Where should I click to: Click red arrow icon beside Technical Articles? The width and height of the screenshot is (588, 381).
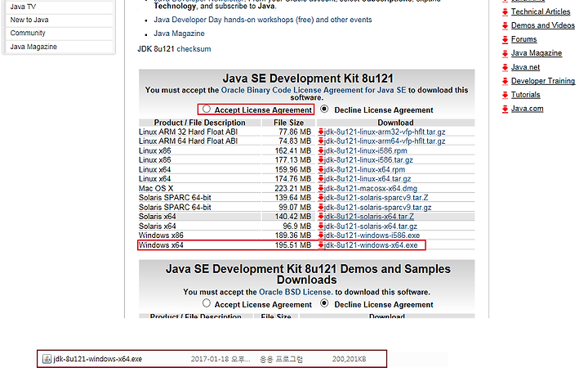506,12
